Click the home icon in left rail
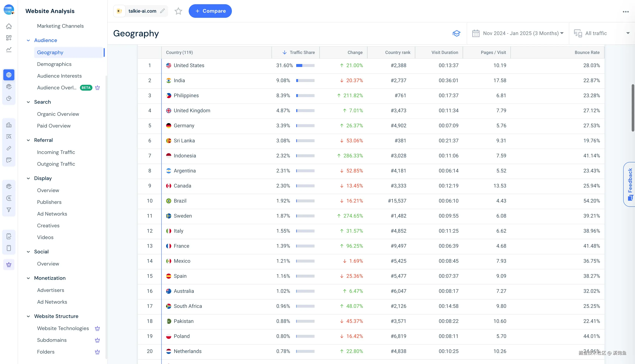The width and height of the screenshot is (635, 364). pyautogui.click(x=9, y=26)
